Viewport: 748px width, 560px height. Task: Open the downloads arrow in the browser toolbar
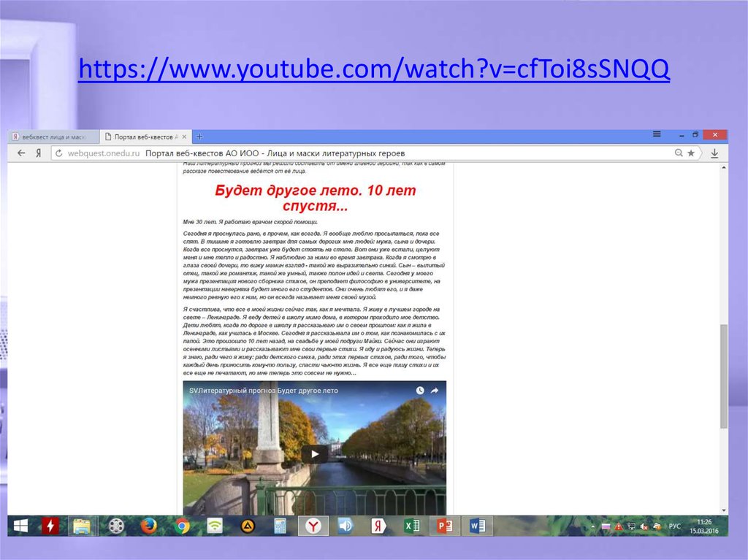(714, 153)
